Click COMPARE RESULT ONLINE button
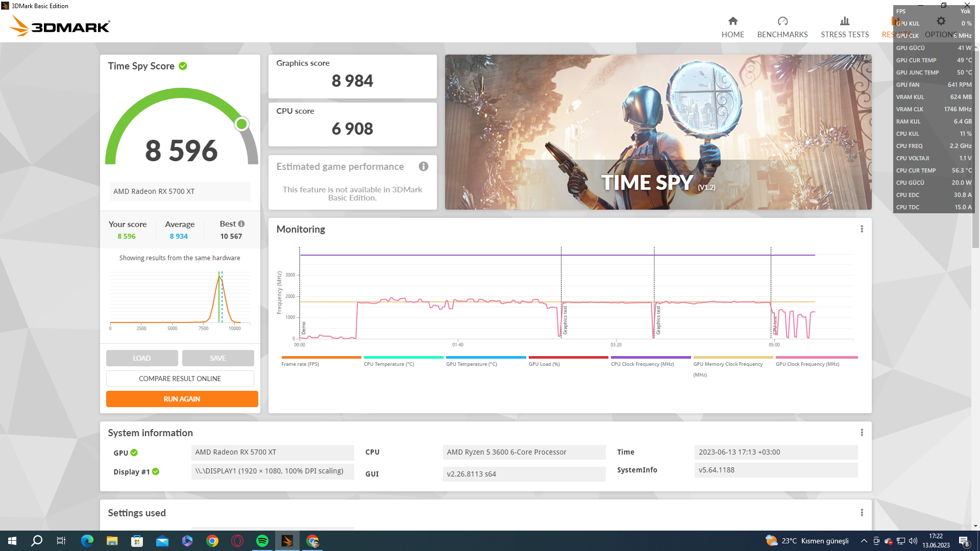Viewport: 980px width, 551px height. tap(180, 379)
